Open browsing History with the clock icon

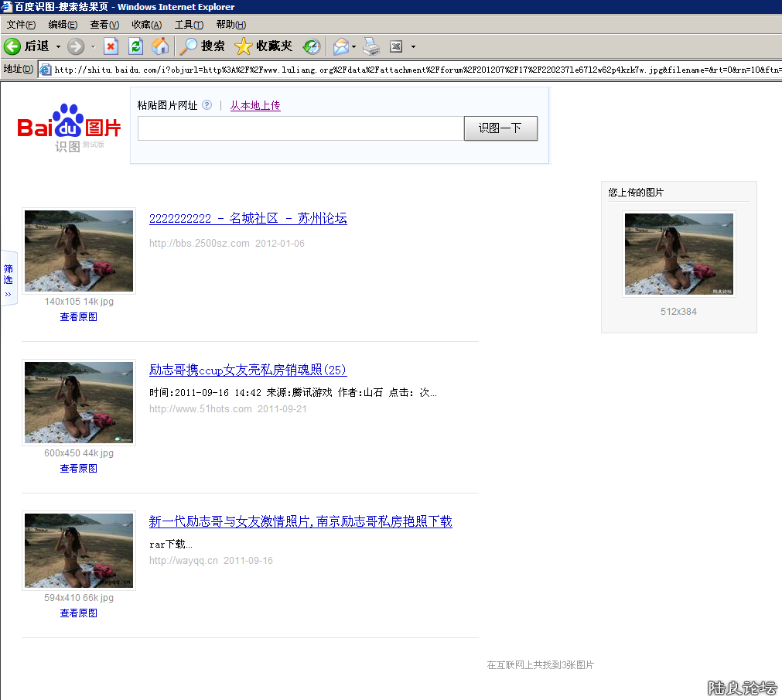click(311, 46)
